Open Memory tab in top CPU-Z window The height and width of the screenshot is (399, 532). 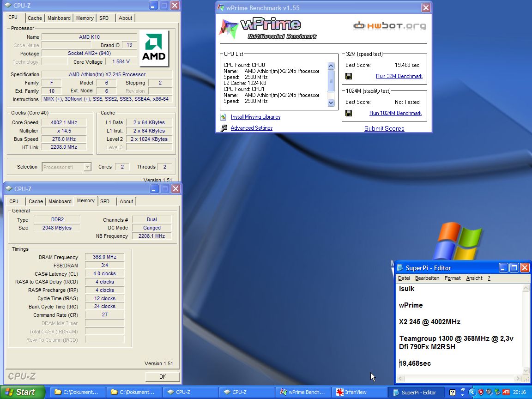click(85, 18)
